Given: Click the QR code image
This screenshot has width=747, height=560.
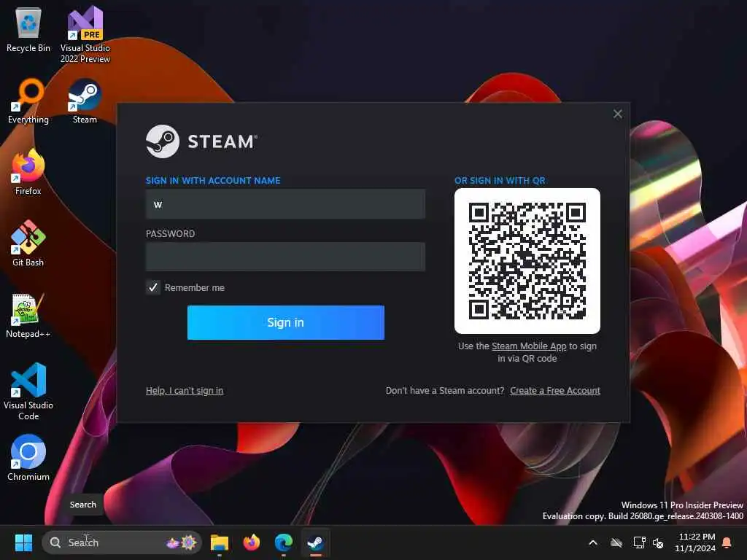Looking at the screenshot, I should pyautogui.click(x=527, y=261).
